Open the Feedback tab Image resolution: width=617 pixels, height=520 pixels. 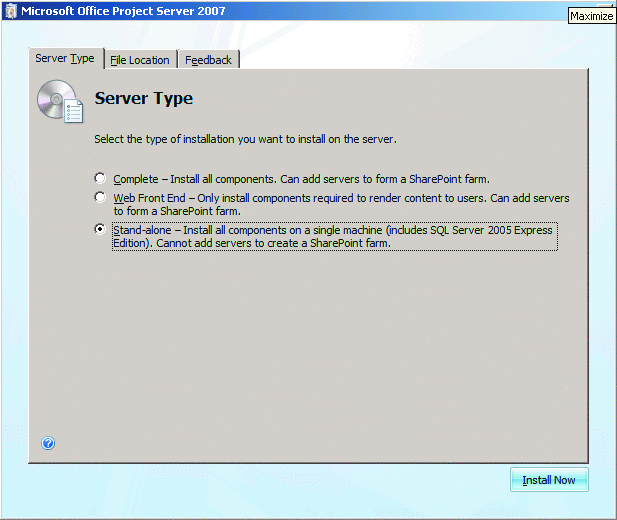(x=208, y=60)
